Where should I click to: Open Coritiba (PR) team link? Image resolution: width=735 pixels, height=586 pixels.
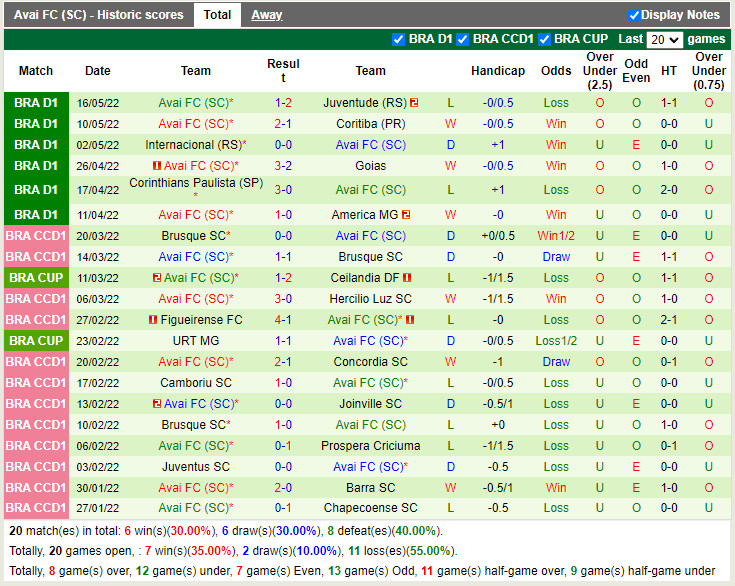coord(370,124)
